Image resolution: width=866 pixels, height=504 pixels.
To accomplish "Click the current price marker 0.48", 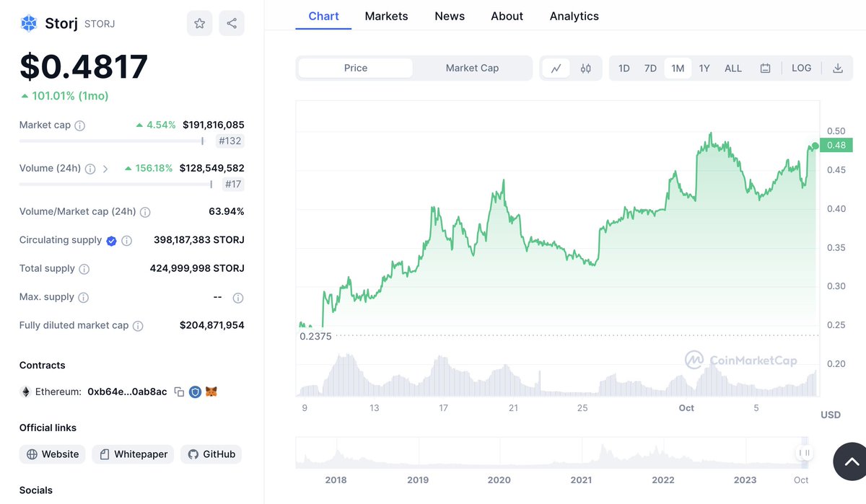I will coord(837,146).
